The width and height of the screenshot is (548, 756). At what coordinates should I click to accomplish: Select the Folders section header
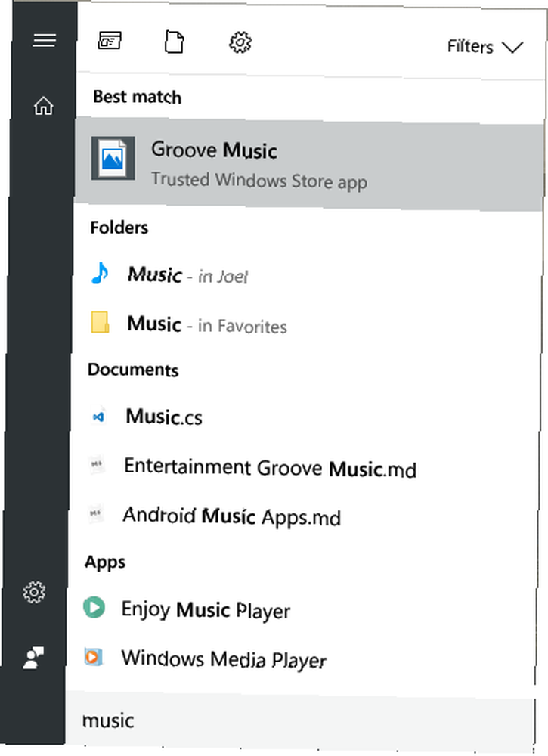(119, 228)
